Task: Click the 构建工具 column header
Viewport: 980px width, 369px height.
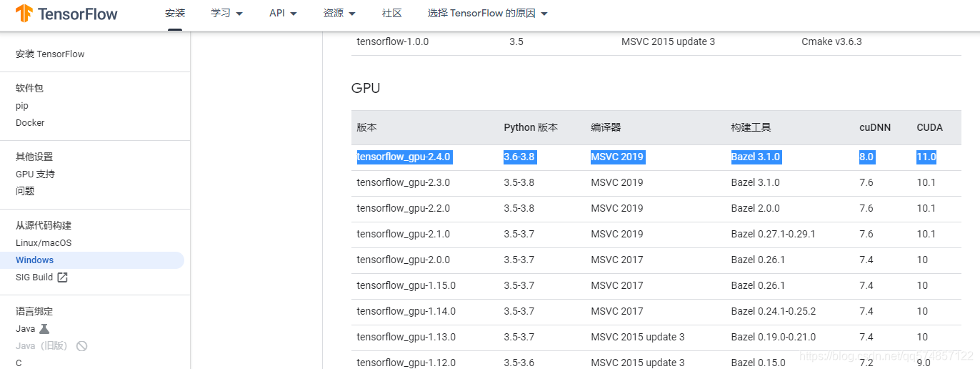Action: click(x=751, y=127)
